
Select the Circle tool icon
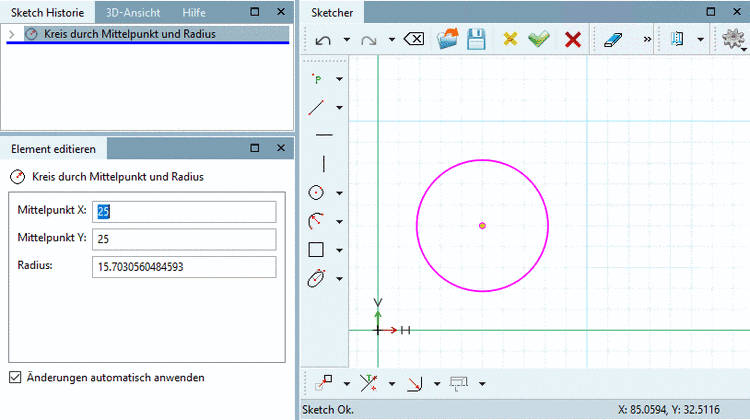pyautogui.click(x=316, y=193)
